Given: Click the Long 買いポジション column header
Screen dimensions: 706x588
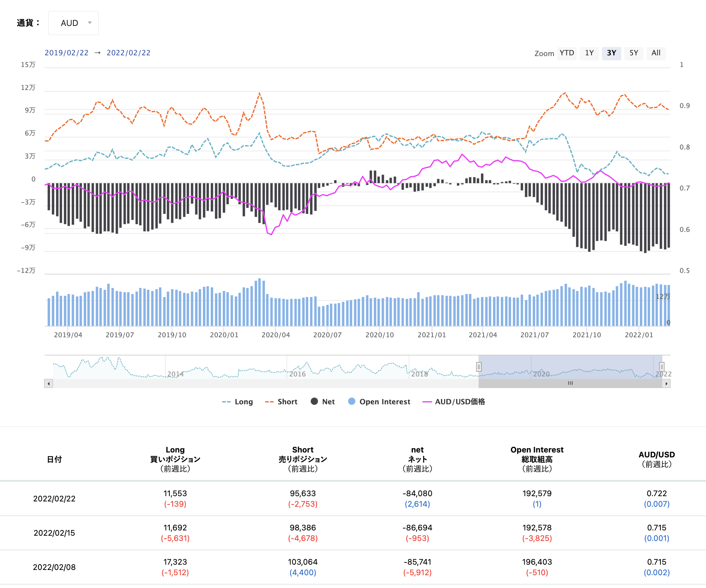Looking at the screenshot, I should [x=175, y=459].
